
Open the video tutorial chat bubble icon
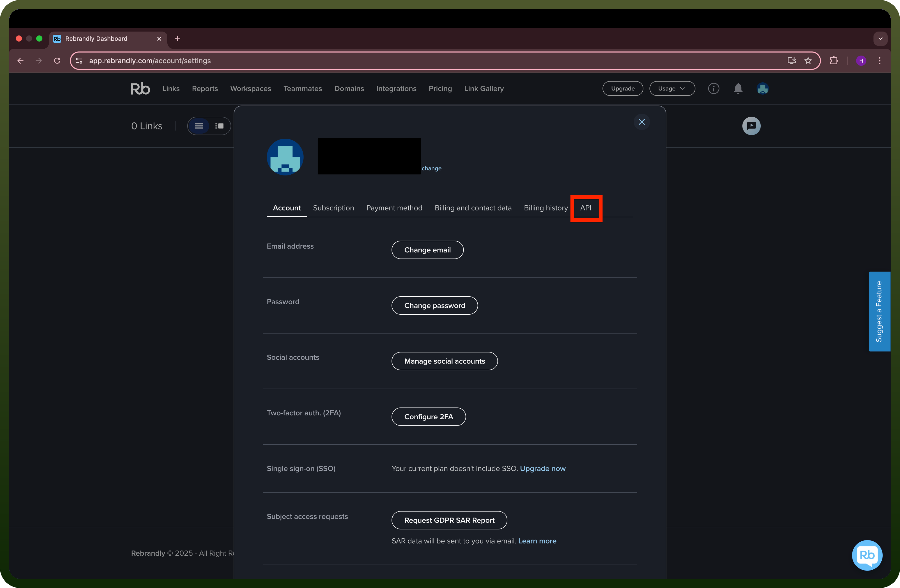tap(751, 126)
